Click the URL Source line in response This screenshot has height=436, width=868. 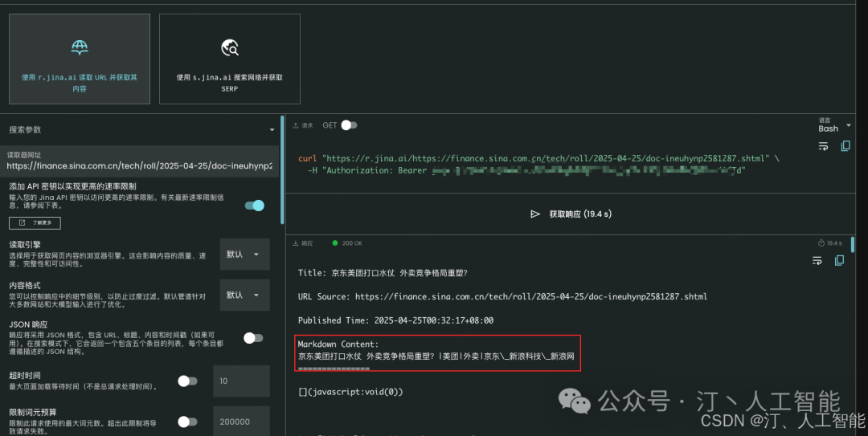pos(502,296)
